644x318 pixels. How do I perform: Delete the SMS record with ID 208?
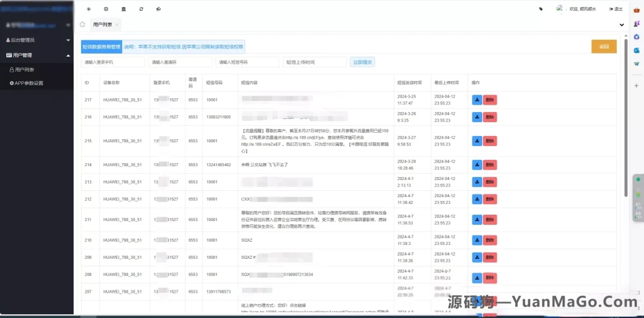pyautogui.click(x=490, y=278)
